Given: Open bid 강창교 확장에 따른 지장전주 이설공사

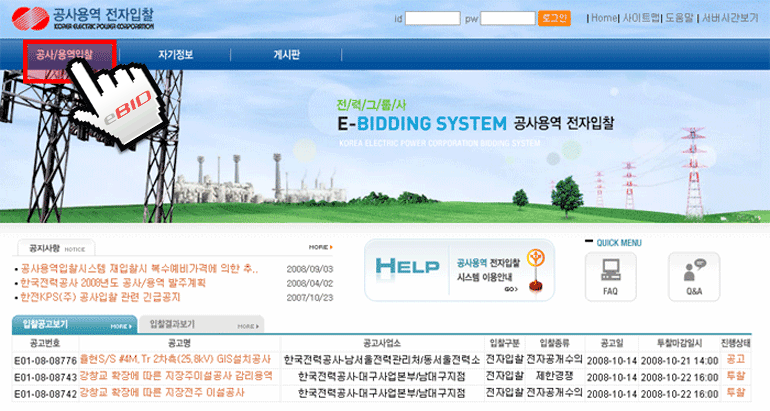Looking at the screenshot, I should pos(162,393).
